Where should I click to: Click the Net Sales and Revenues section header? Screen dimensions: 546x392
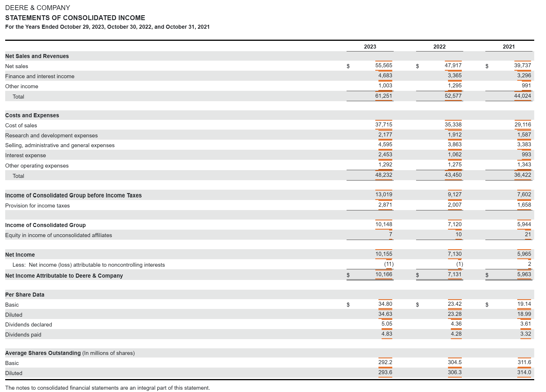[x=37, y=56]
